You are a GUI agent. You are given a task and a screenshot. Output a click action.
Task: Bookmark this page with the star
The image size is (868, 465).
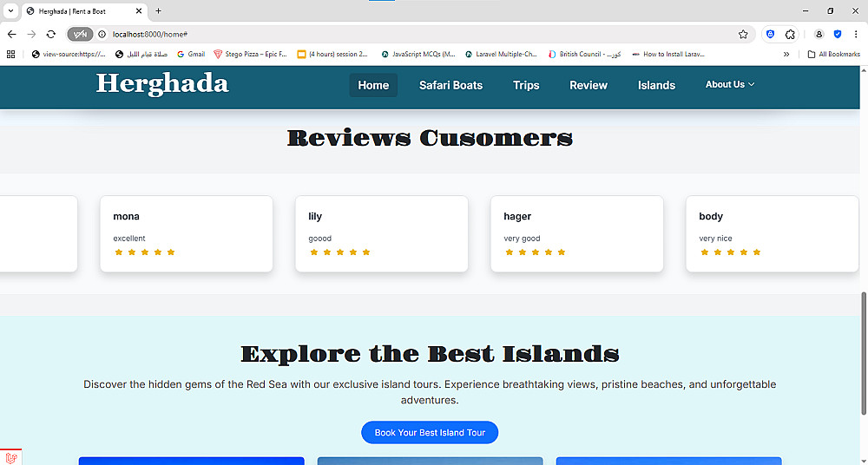743,35
